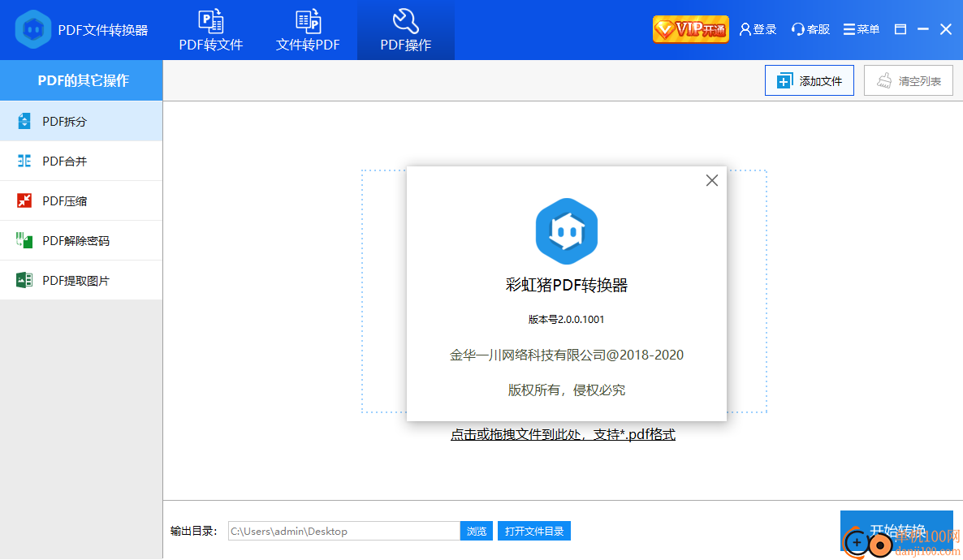Screen dimensions: 963x560
Task: Click the 点击或拖拽文件到此处 link
Action: (x=563, y=434)
